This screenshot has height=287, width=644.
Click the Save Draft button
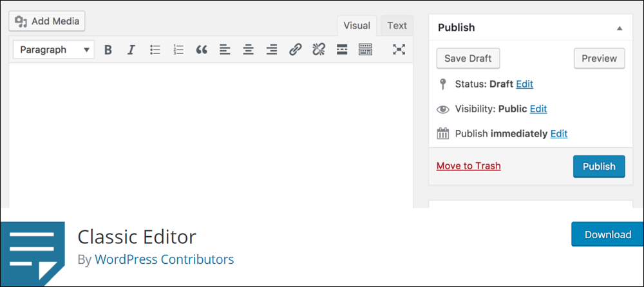(468, 59)
